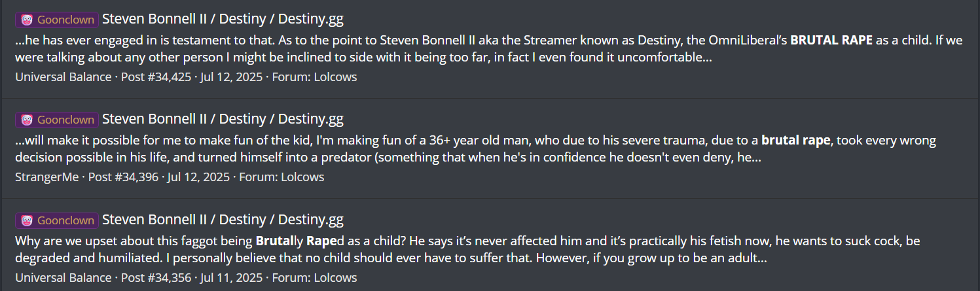Open the first Steven Bonnell II thread title
Screen dimensions: 980x291
pos(223,19)
